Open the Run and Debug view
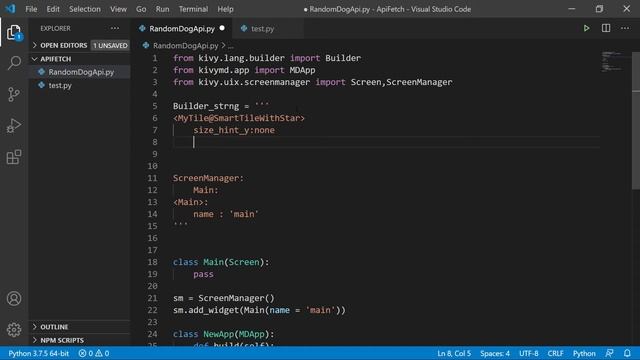This screenshot has height=360, width=640. [x=14, y=126]
